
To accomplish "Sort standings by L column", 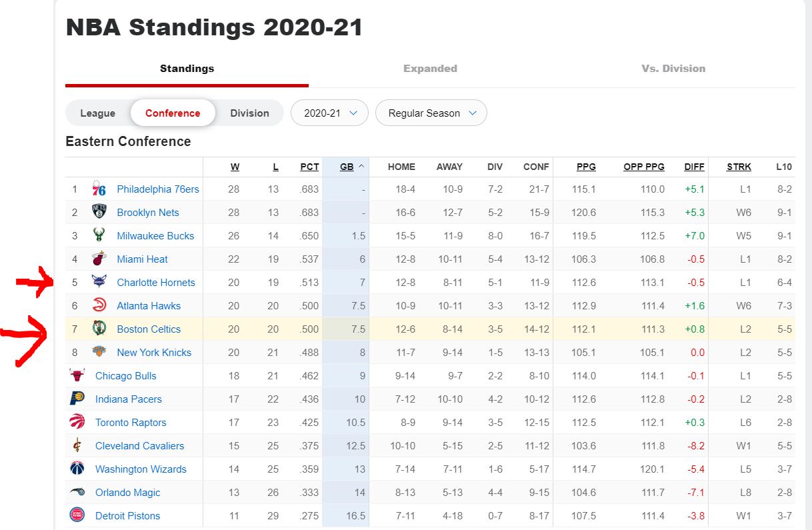I will tap(276, 167).
